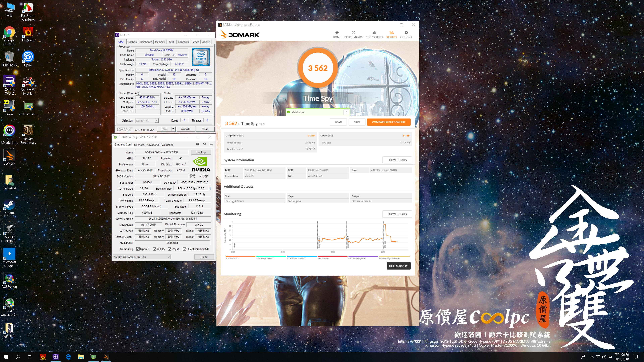Viewport: 644px width, 362px height.
Task: Click the GPU-Z Lookup button
Action: [201, 152]
